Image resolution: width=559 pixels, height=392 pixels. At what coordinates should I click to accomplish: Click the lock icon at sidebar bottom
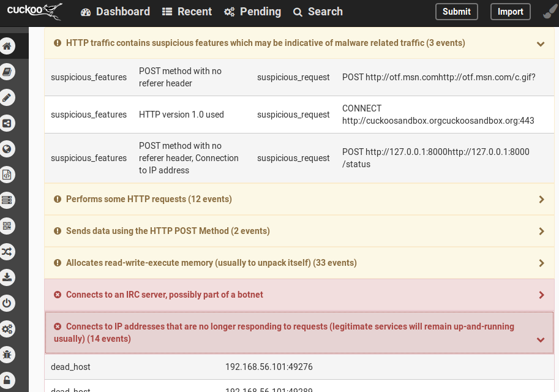coord(7,380)
